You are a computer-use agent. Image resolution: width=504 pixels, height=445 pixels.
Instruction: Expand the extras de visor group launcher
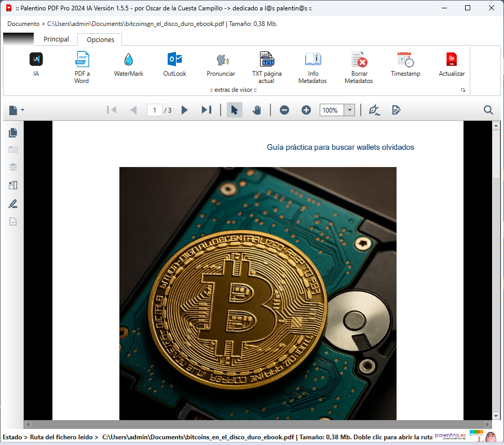tap(463, 90)
